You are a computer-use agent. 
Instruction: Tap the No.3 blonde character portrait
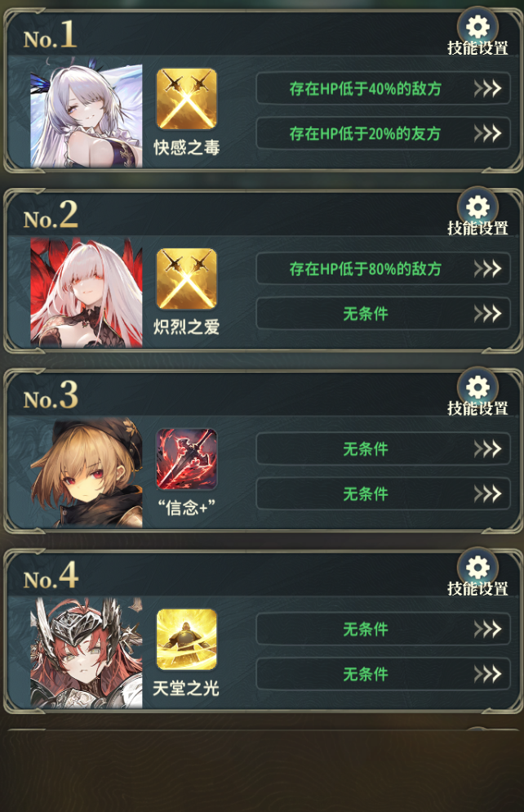(x=87, y=473)
